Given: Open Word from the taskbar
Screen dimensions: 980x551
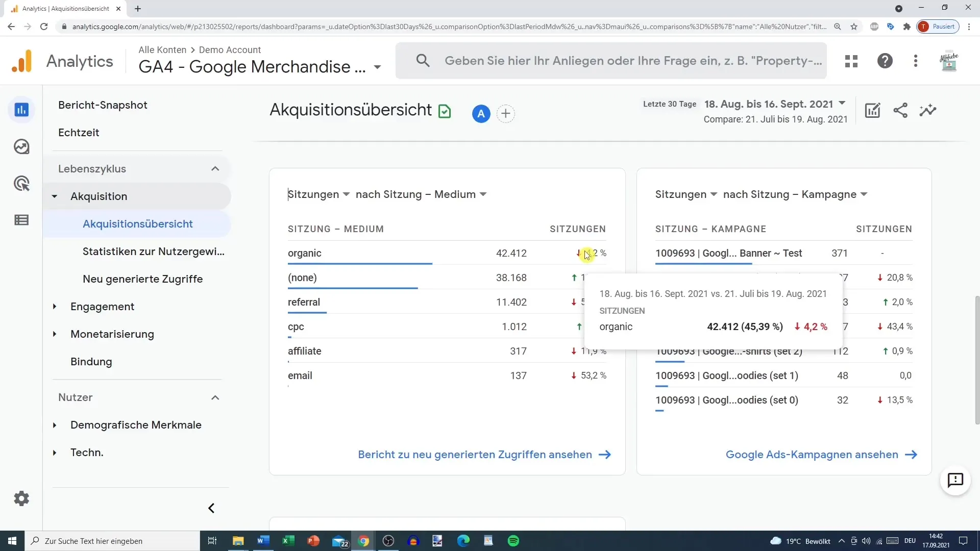Looking at the screenshot, I should tap(263, 541).
